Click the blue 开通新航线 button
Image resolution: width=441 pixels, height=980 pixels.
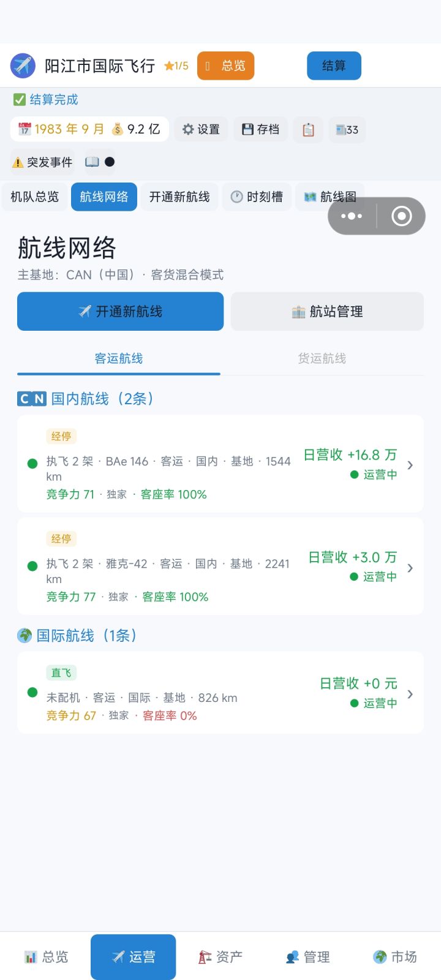[120, 311]
